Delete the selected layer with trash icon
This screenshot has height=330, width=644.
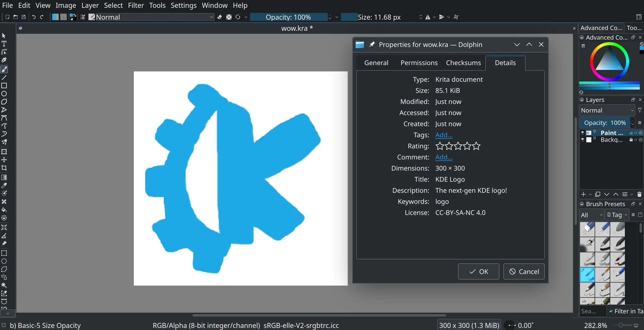coord(639,194)
